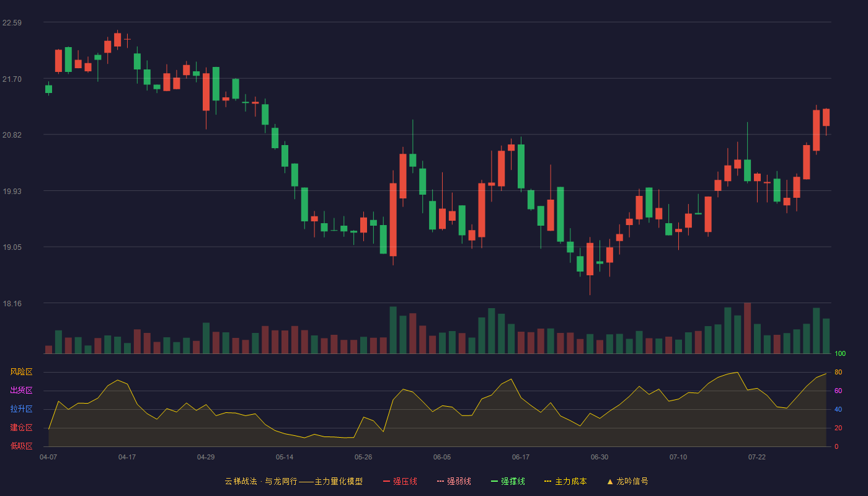Click the 19.05 price axis label
The image size is (868, 496).
coord(12,247)
